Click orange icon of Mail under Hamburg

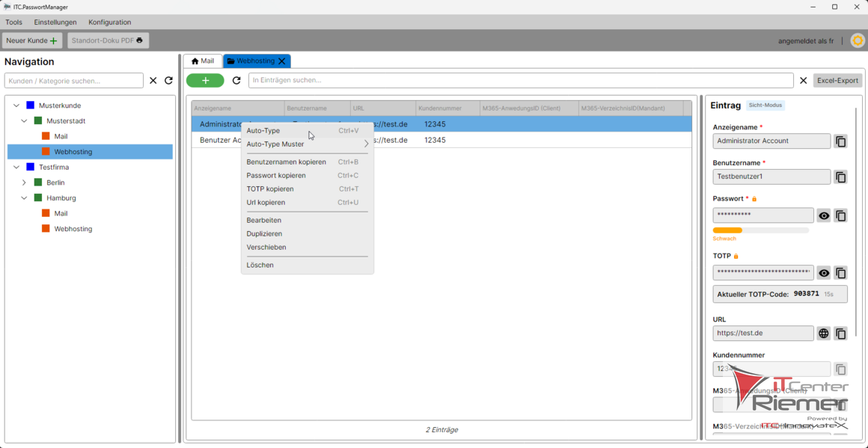[x=46, y=213]
